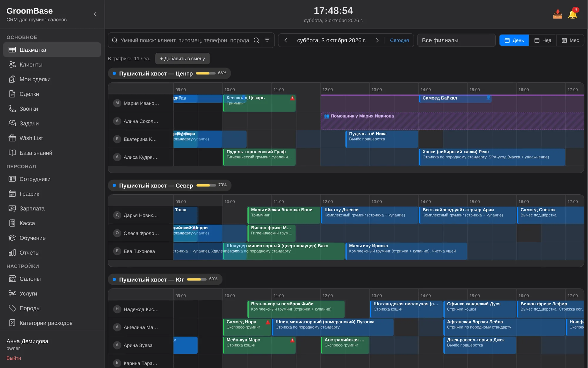Open Услуги settings
The height and width of the screenshot is (368, 588).
point(52,294)
